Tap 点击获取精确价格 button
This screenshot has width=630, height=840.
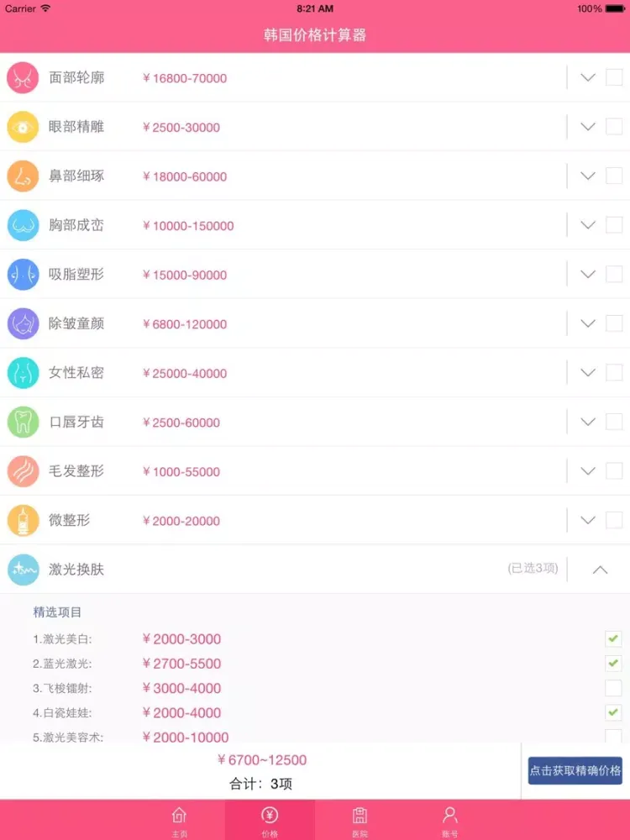pos(575,770)
